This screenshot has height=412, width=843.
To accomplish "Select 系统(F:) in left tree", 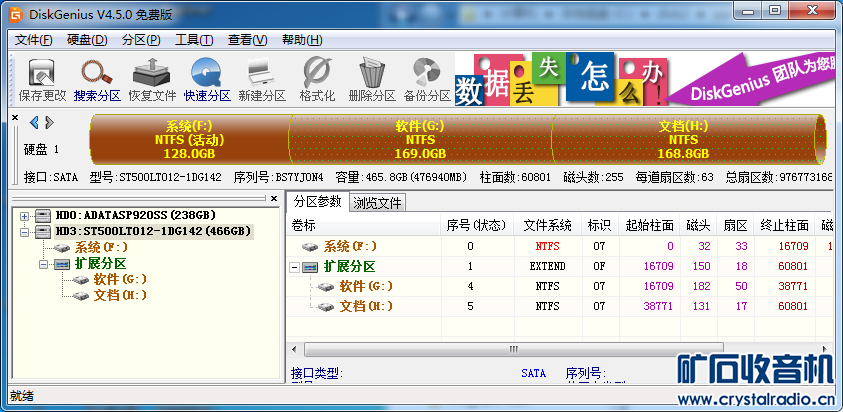I will point(101,248).
